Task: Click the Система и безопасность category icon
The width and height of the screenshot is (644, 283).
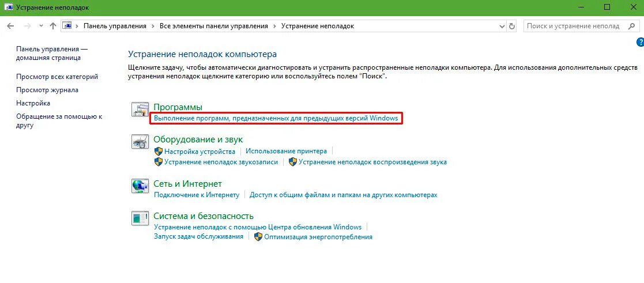Action: point(140,218)
